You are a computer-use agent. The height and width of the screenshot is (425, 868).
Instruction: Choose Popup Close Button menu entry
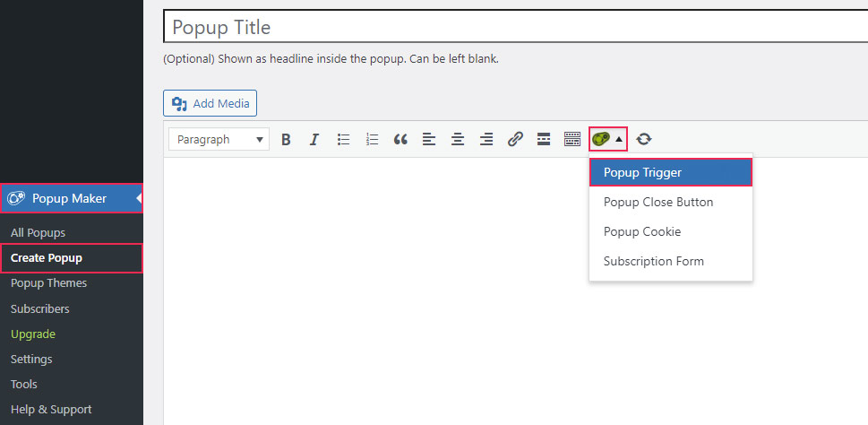click(x=670, y=203)
